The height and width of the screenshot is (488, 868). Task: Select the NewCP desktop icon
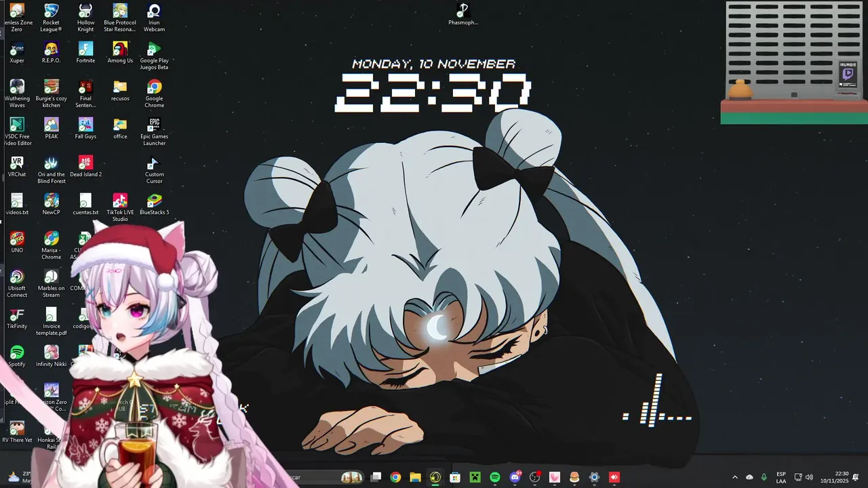point(51,204)
